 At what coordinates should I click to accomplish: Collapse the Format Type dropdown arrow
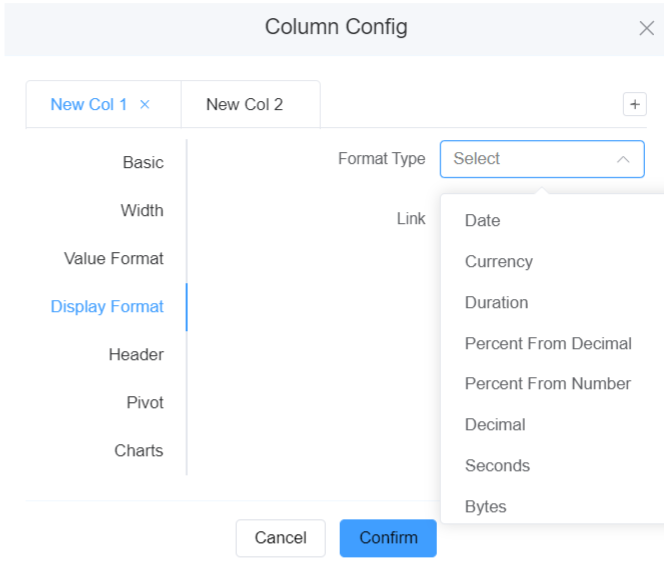623,159
